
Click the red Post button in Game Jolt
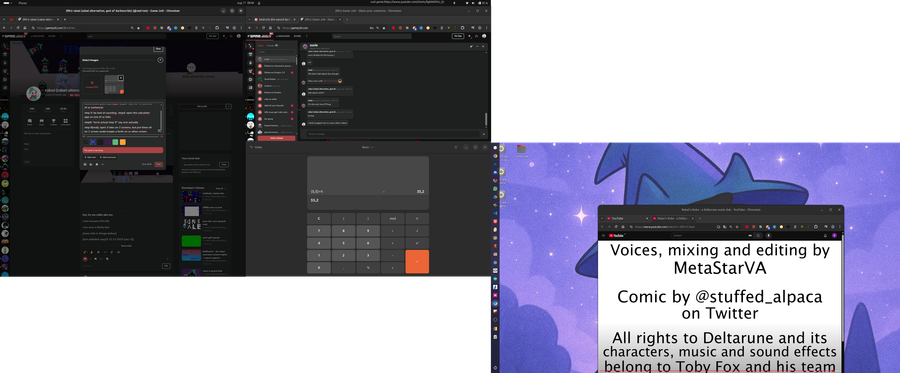pos(158,164)
